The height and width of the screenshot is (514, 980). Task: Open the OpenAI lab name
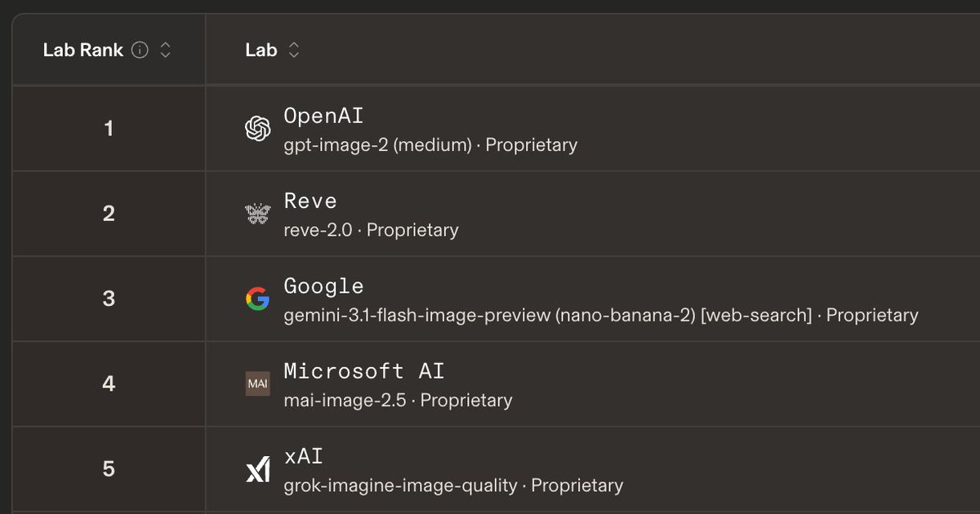[323, 116]
